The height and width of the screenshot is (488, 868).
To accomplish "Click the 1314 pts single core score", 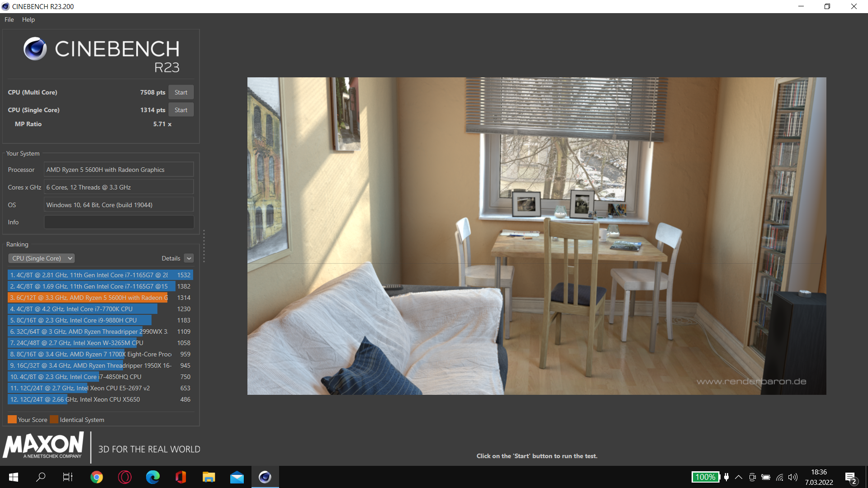I will point(152,110).
